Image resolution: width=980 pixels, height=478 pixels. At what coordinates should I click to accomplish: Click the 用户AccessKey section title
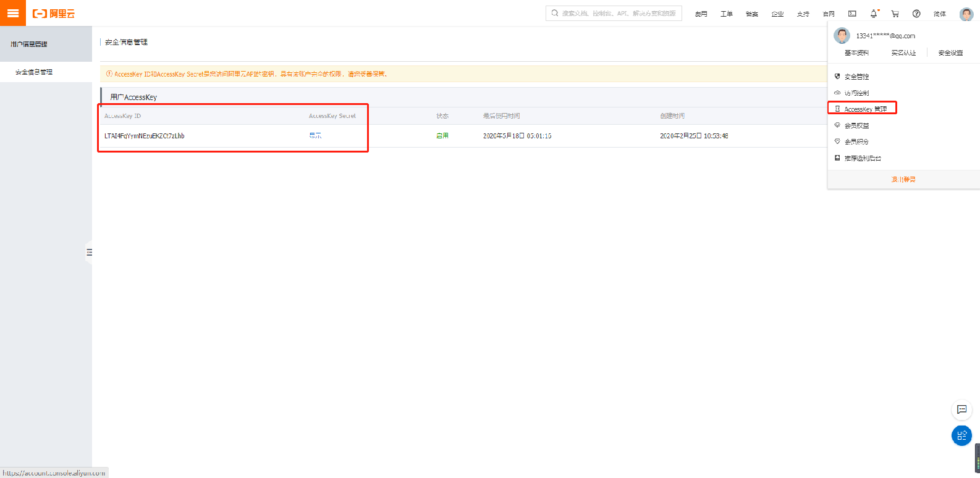[133, 98]
